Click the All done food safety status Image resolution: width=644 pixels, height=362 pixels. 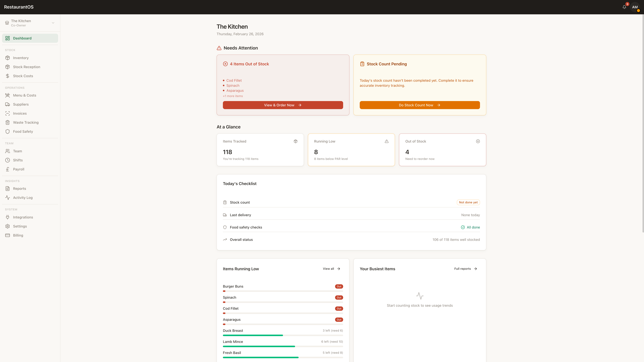[470, 227]
